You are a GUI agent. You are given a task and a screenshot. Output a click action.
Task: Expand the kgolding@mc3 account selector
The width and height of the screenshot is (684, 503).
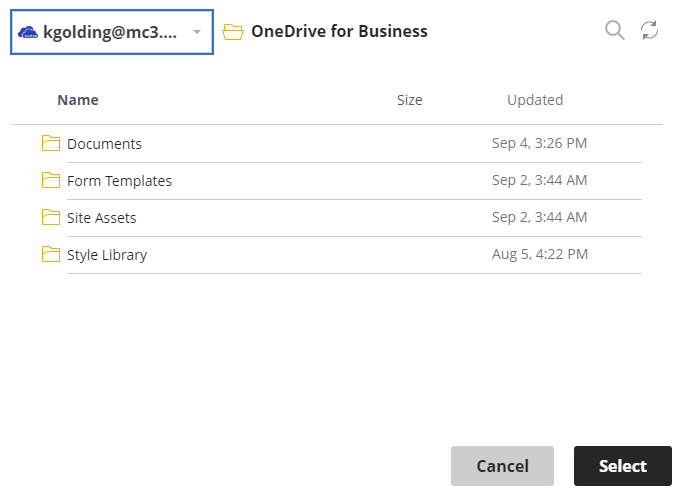click(x=112, y=32)
